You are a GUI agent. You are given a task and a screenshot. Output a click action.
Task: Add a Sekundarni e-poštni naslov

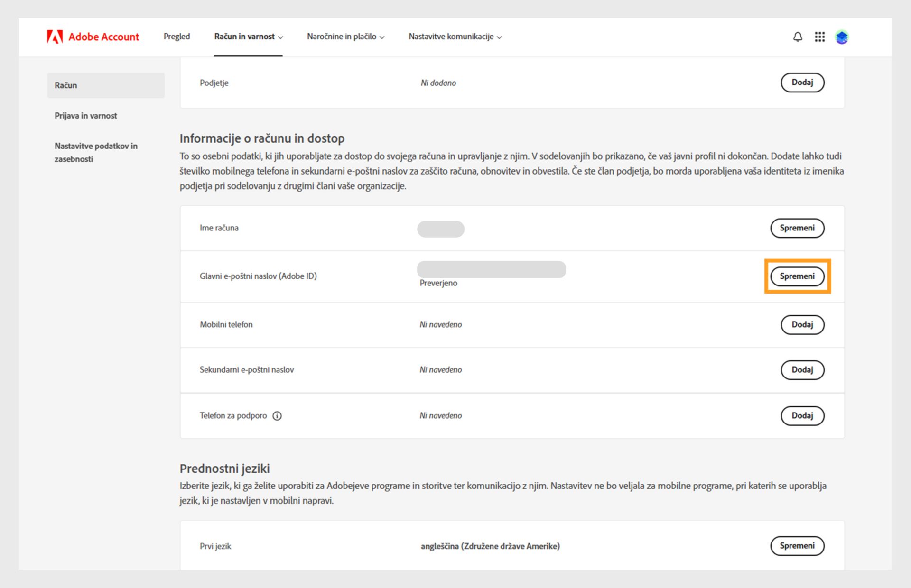click(x=802, y=370)
